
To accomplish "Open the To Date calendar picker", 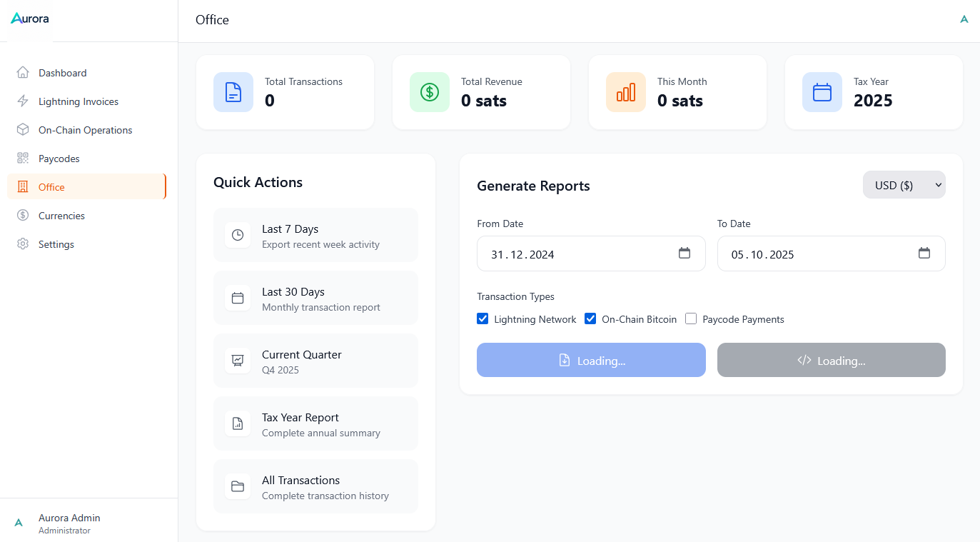I will (924, 253).
